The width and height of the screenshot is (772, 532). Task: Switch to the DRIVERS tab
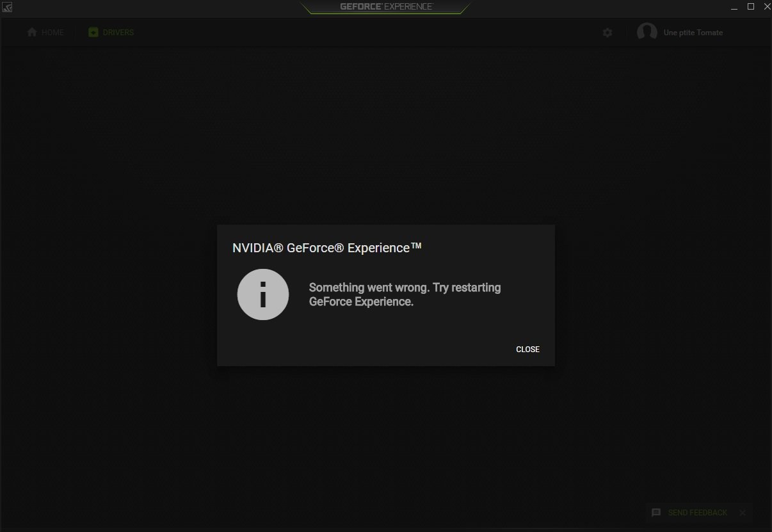click(x=111, y=33)
